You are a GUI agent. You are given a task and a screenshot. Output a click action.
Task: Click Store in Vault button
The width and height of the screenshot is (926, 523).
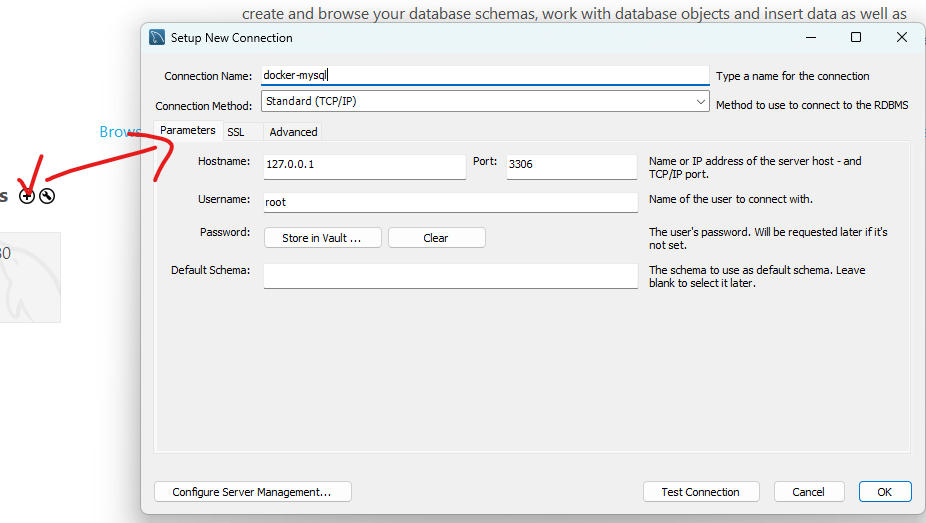[322, 238]
